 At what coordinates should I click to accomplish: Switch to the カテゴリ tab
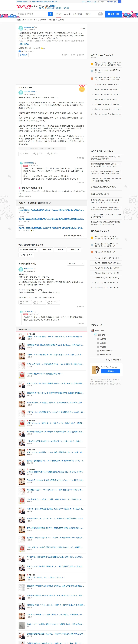tap(58, 14)
